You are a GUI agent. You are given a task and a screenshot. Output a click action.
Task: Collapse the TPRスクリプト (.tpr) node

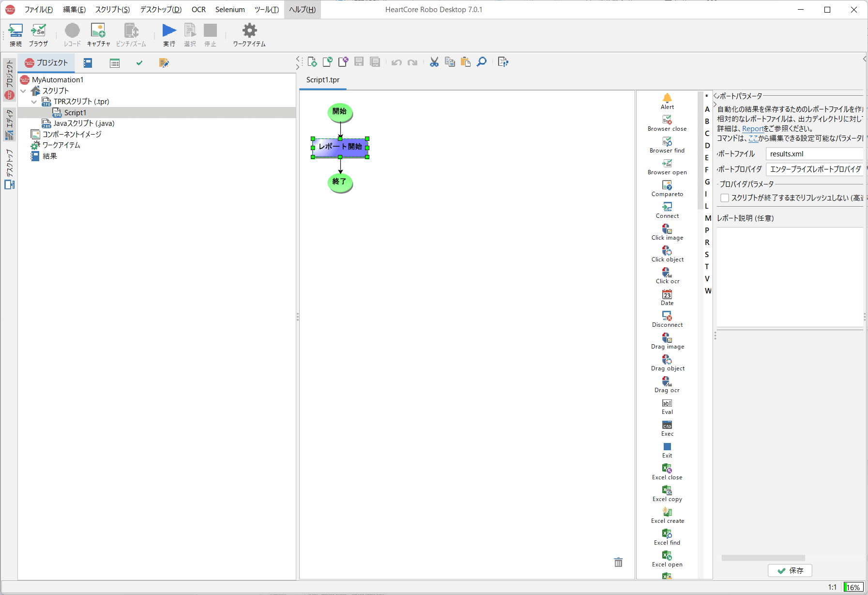(34, 102)
